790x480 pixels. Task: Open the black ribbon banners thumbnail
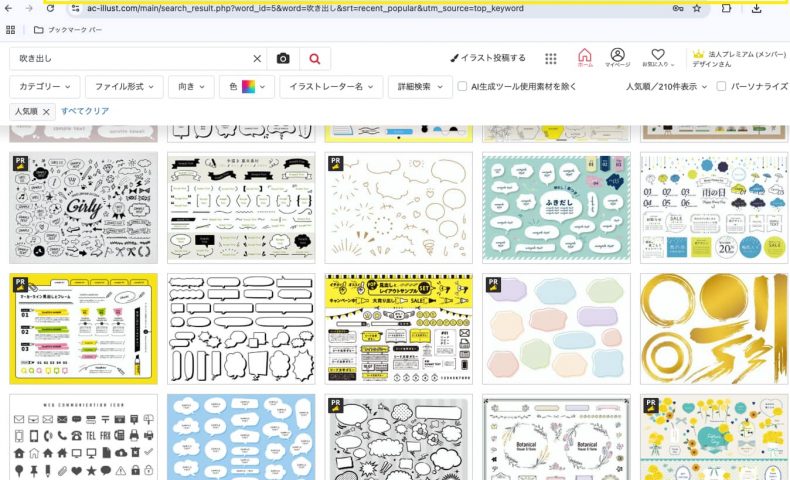[x=241, y=208]
